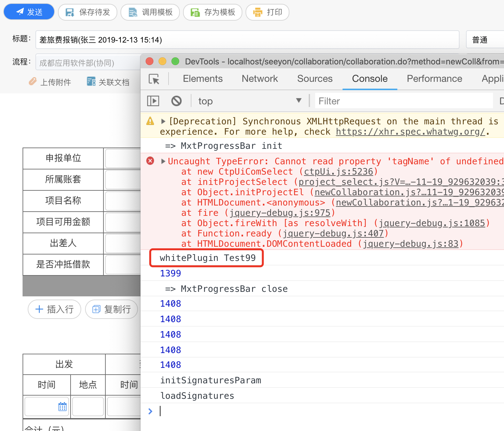Open the load template button
This screenshot has height=431, width=504.
150,12
